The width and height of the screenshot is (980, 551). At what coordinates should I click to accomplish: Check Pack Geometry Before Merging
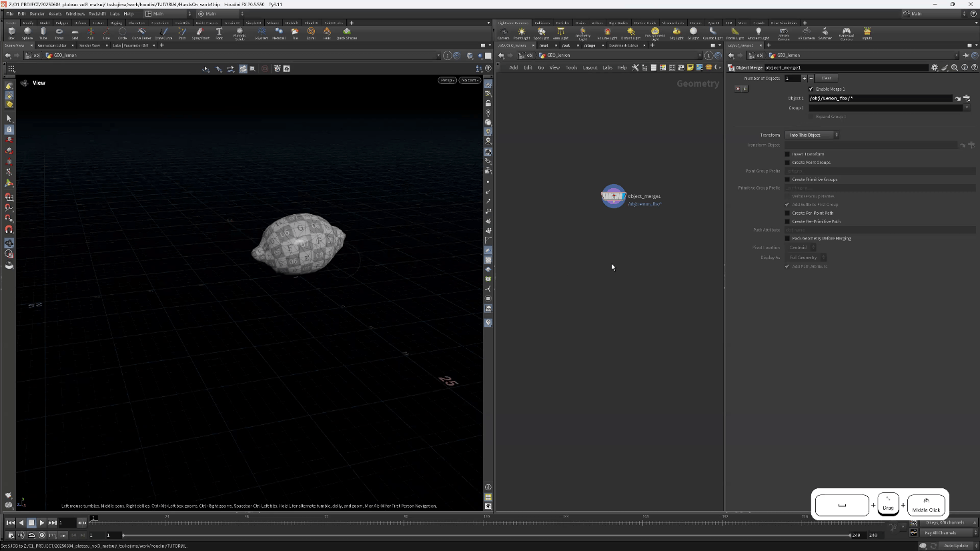[x=787, y=238]
